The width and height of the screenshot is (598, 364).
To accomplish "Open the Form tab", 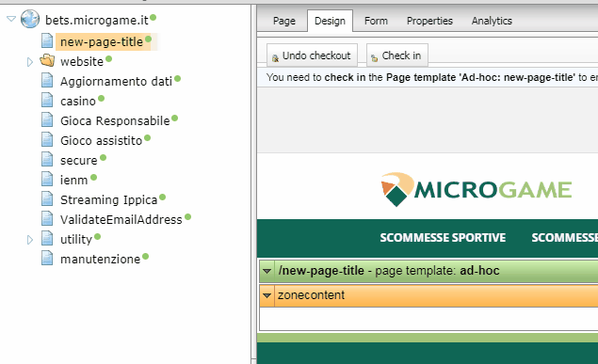I will 376,21.
